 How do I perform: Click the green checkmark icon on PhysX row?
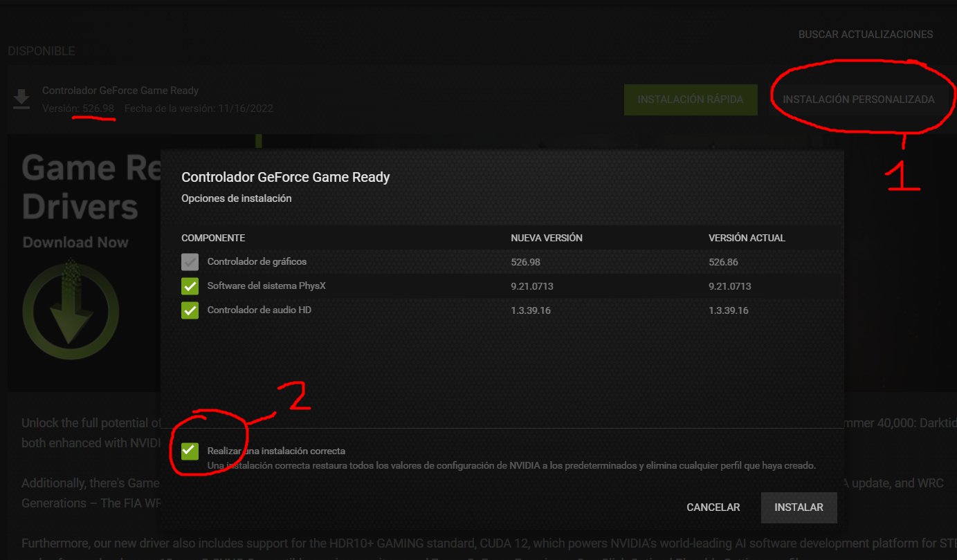tap(190, 286)
